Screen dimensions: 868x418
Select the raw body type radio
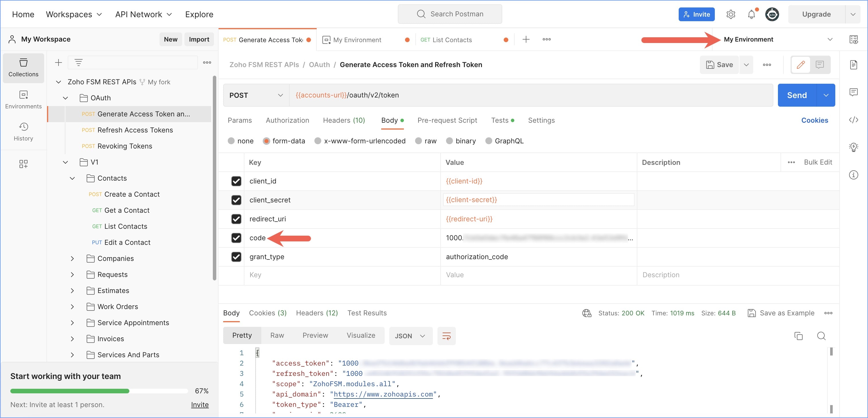(x=419, y=141)
